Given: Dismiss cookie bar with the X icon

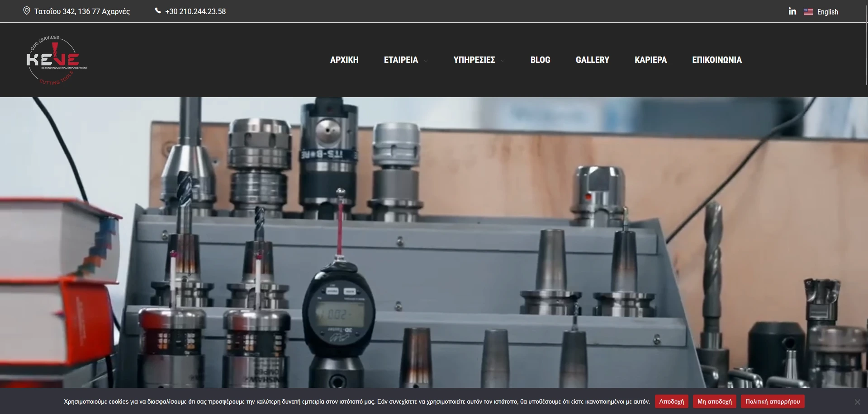Looking at the screenshot, I should (x=857, y=401).
